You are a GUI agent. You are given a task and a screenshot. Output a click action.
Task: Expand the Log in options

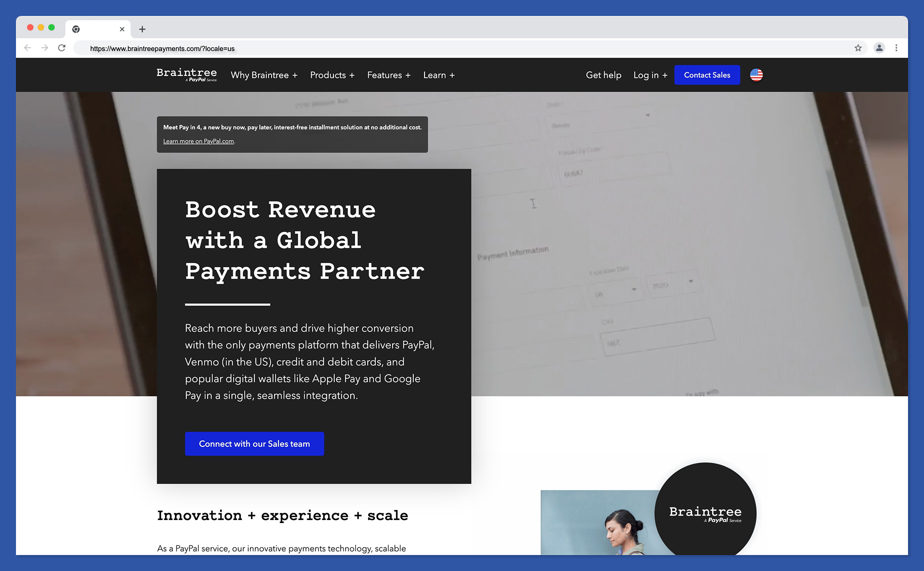[650, 75]
